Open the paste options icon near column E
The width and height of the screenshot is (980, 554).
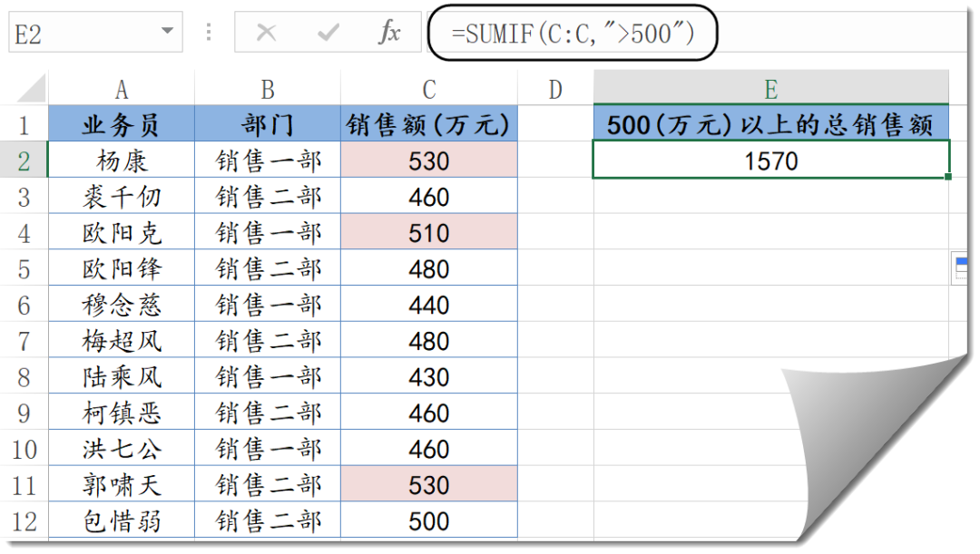click(x=961, y=268)
